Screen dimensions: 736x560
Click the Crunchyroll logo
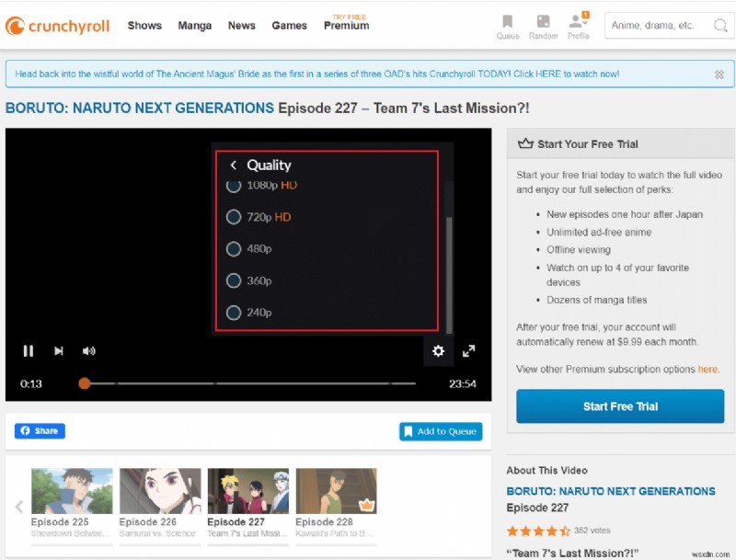tap(57, 26)
